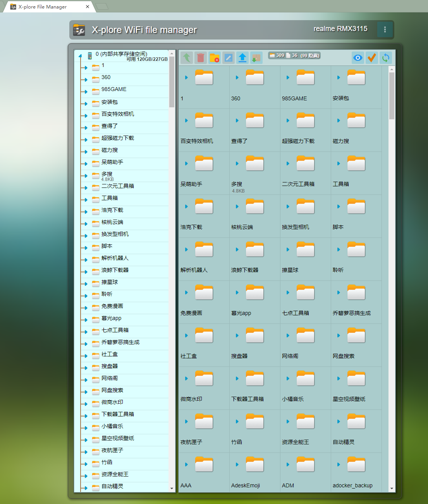Select 自动精灵 in the folder tree

(x=112, y=486)
